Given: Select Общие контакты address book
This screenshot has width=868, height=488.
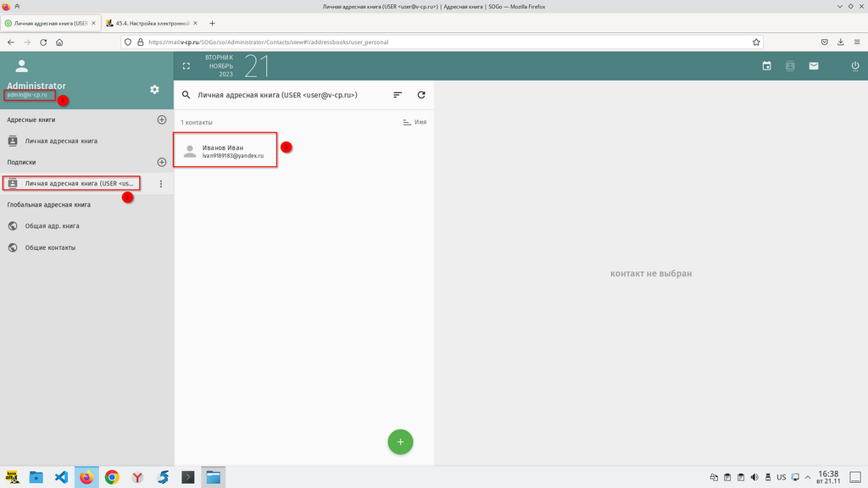Looking at the screenshot, I should (50, 248).
